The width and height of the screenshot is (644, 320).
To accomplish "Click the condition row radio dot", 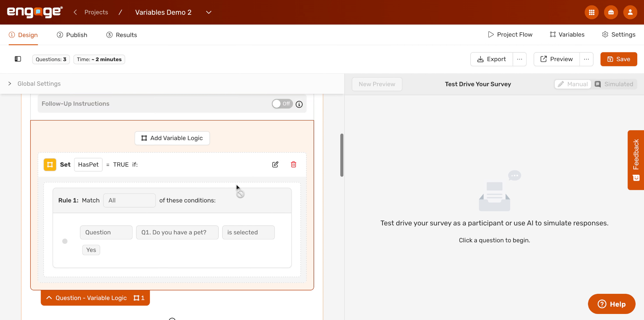I will click(x=65, y=241).
